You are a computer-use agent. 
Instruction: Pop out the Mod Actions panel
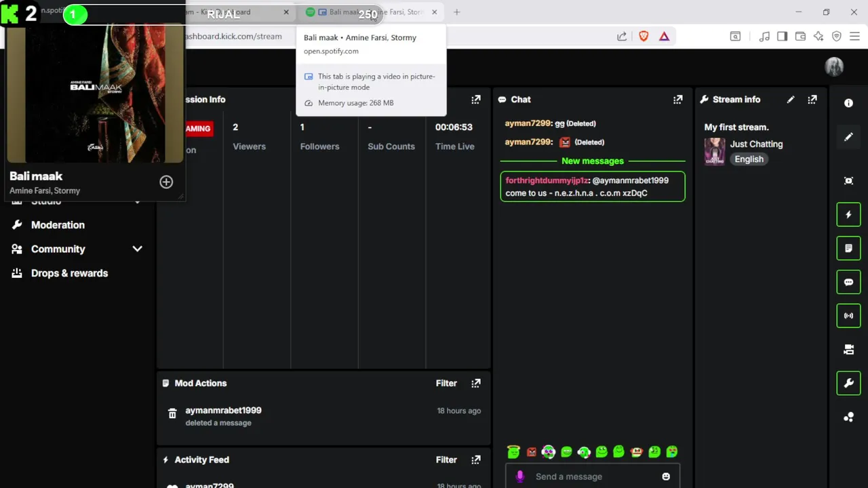476,383
